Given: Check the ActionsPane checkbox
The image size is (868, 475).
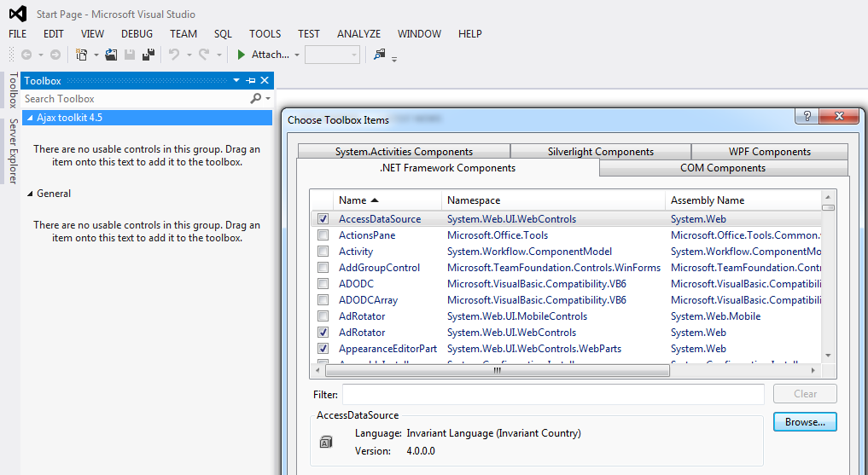Looking at the screenshot, I should pos(323,235).
